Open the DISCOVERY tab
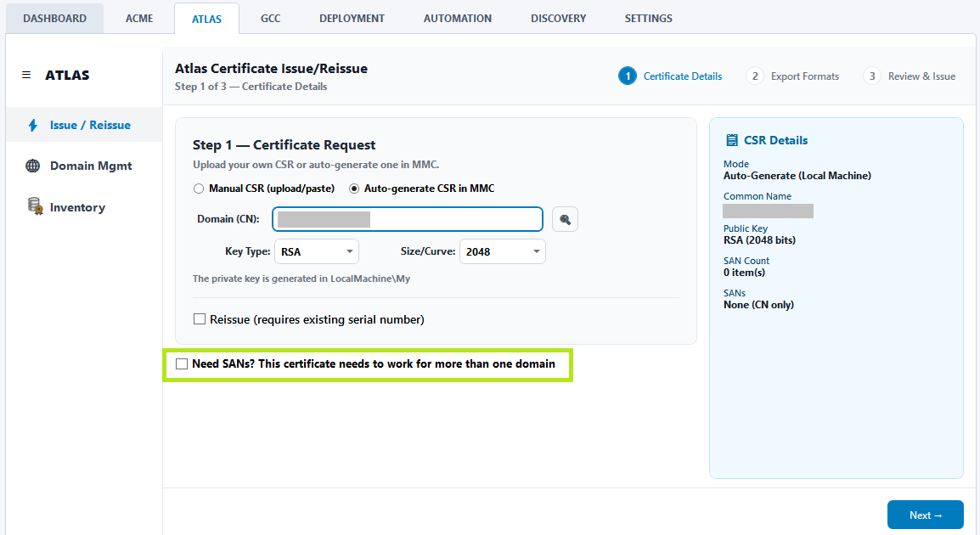This screenshot has width=980, height=535. [558, 18]
